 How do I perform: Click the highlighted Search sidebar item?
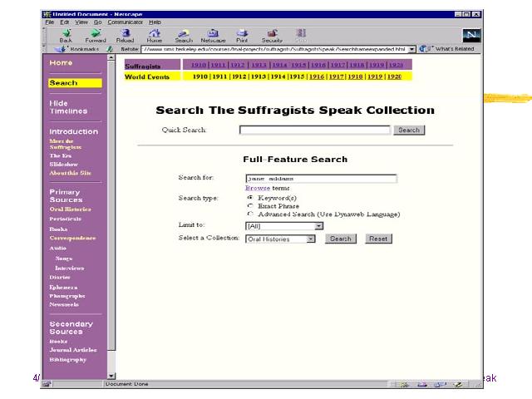point(75,83)
